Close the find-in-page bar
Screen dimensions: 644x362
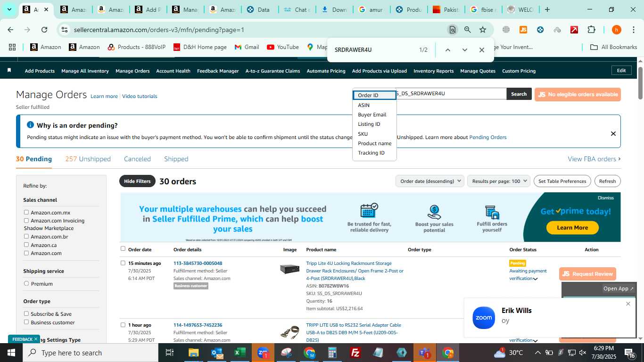(482, 50)
